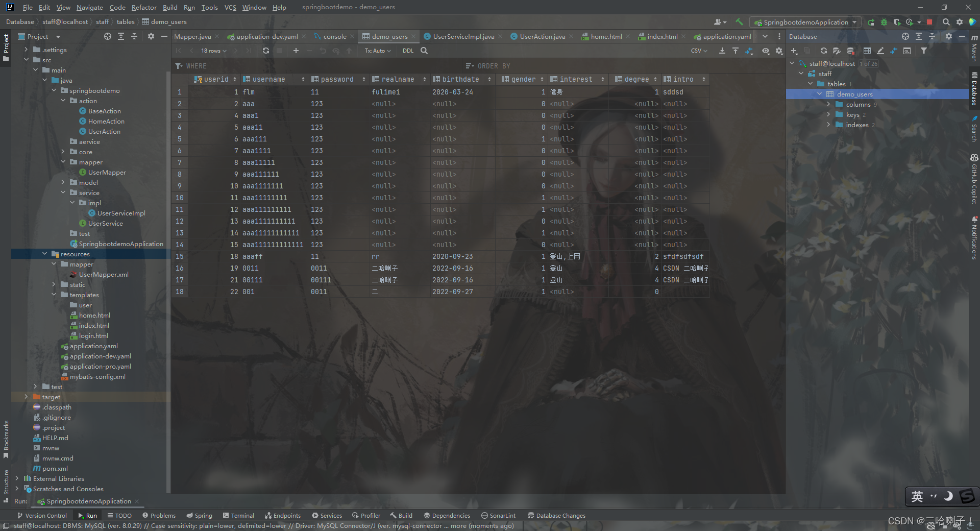
Task: Sort by the username column header
Action: tap(274, 79)
